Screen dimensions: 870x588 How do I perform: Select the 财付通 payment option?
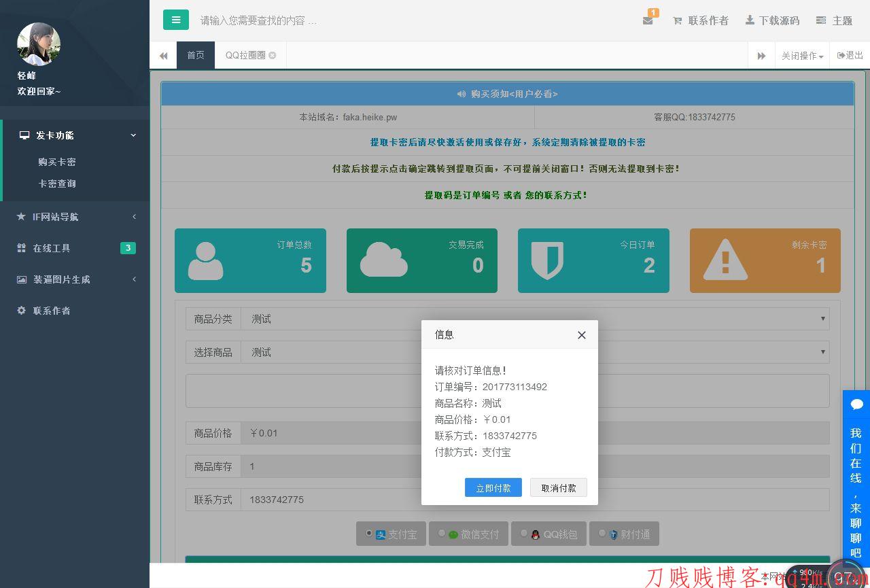pos(624,534)
